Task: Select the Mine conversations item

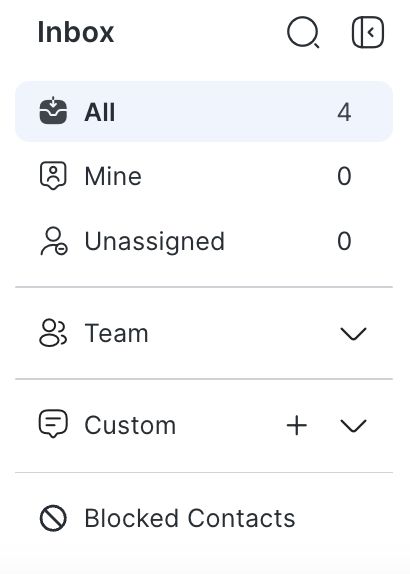Action: 204,176
